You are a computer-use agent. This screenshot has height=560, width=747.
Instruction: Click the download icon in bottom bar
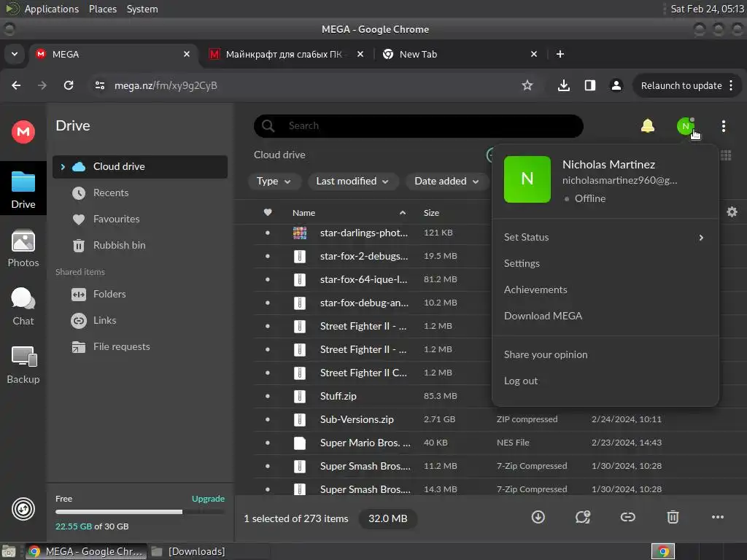click(x=538, y=517)
